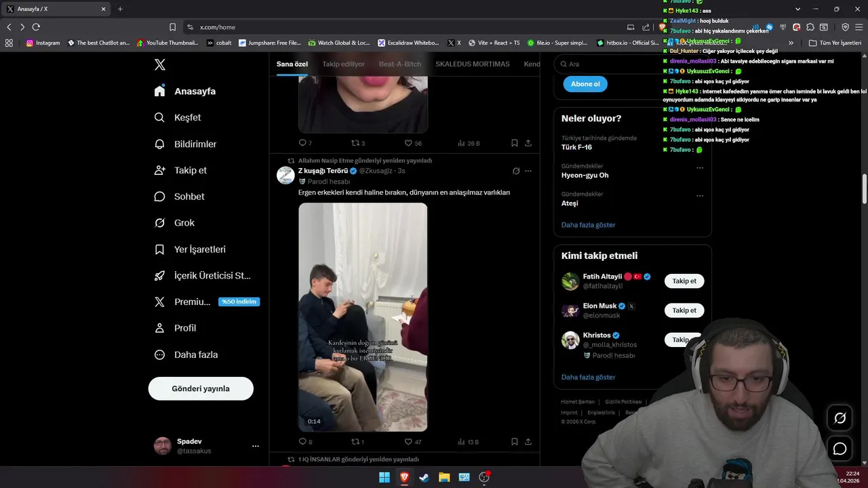Image resolution: width=868 pixels, height=488 pixels.
Task: Open options for Ateşi trend
Action: (x=700, y=196)
